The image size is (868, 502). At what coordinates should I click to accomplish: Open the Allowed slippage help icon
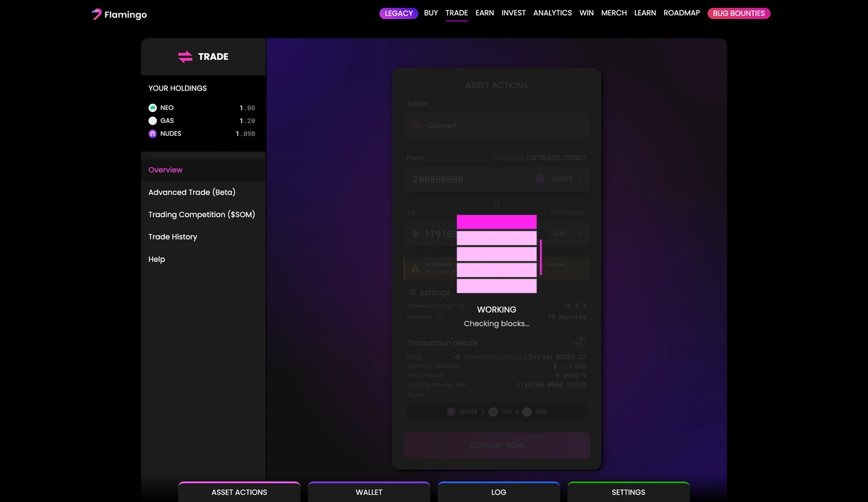tap(461, 306)
